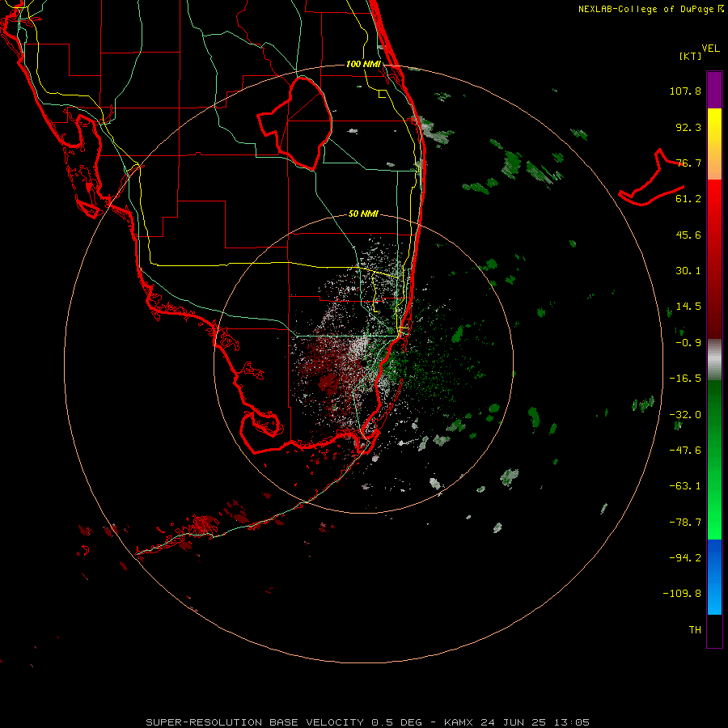Click the -0.9 legend value

coord(688,343)
